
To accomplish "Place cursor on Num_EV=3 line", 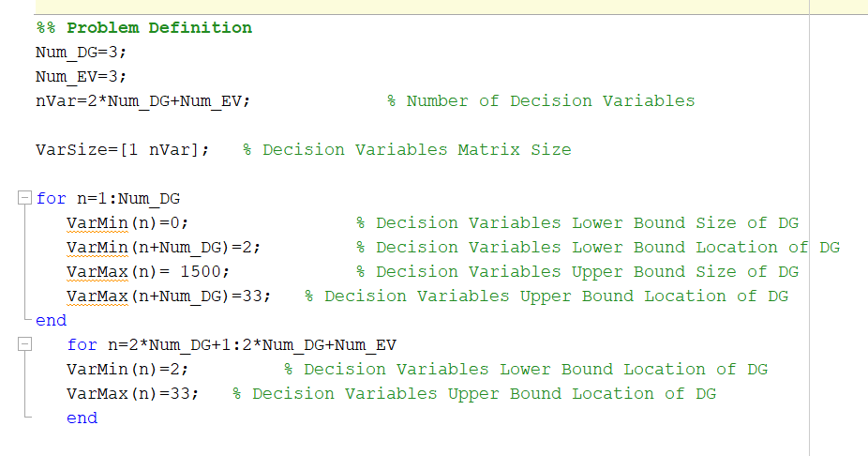I will tap(82, 76).
